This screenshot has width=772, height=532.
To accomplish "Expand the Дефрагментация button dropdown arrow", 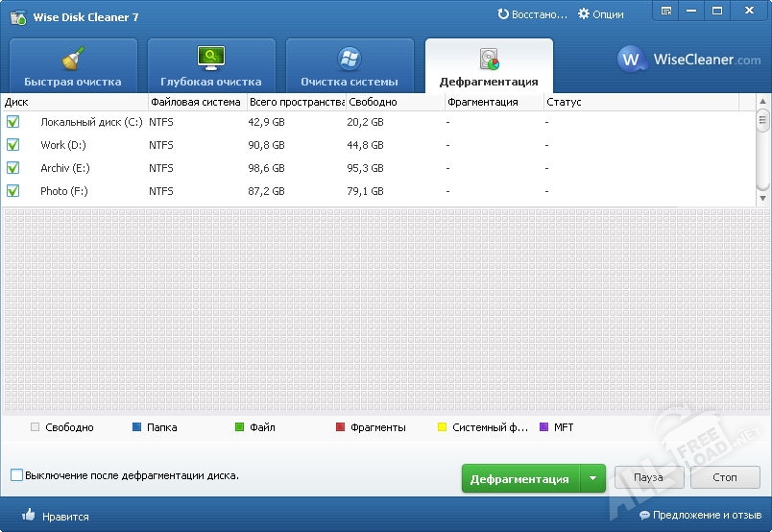I will point(592,478).
